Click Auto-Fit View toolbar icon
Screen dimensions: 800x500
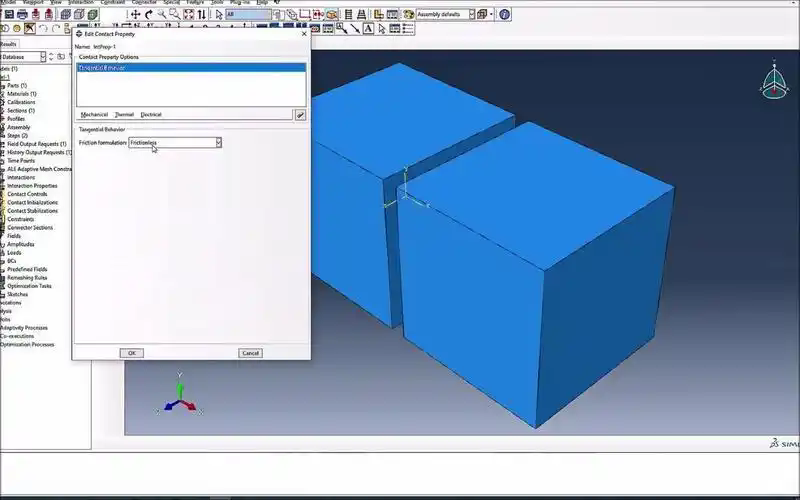point(189,15)
